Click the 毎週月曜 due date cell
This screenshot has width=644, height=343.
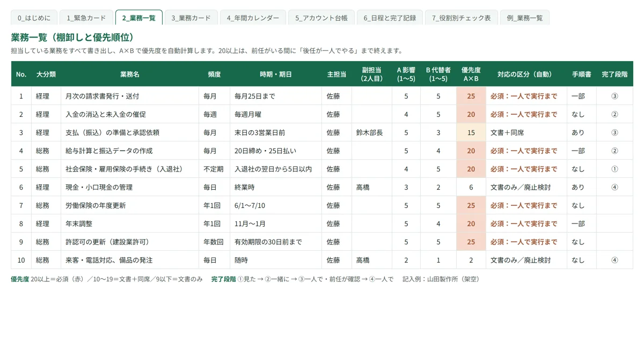[x=276, y=114]
